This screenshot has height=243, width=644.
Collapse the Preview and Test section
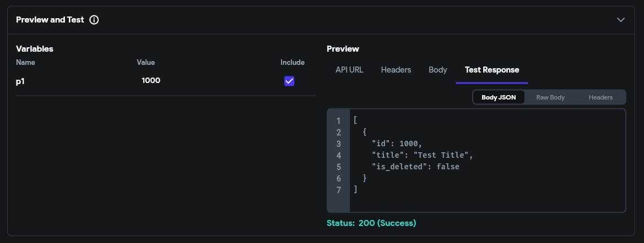(621, 20)
